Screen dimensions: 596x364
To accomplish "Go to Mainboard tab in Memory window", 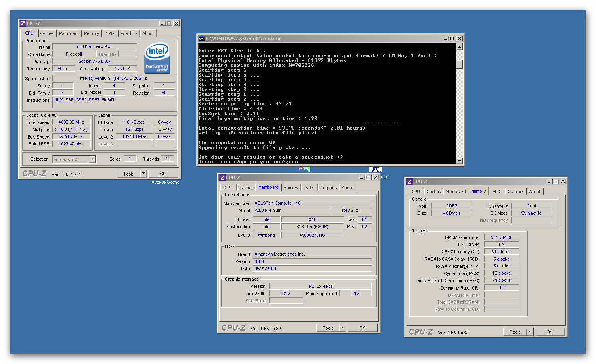I will tap(455, 192).
